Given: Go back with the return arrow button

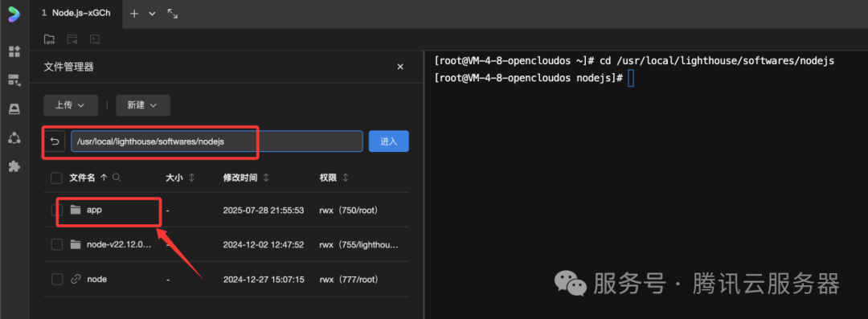Looking at the screenshot, I should tap(55, 141).
